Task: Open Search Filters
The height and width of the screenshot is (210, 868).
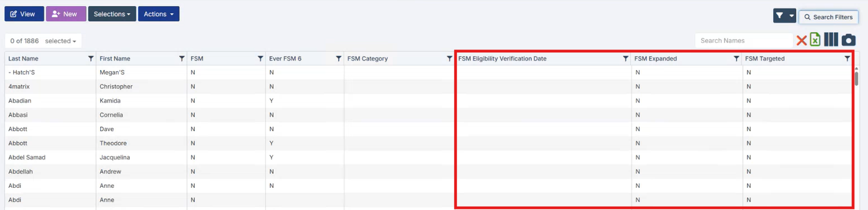Action: click(828, 17)
